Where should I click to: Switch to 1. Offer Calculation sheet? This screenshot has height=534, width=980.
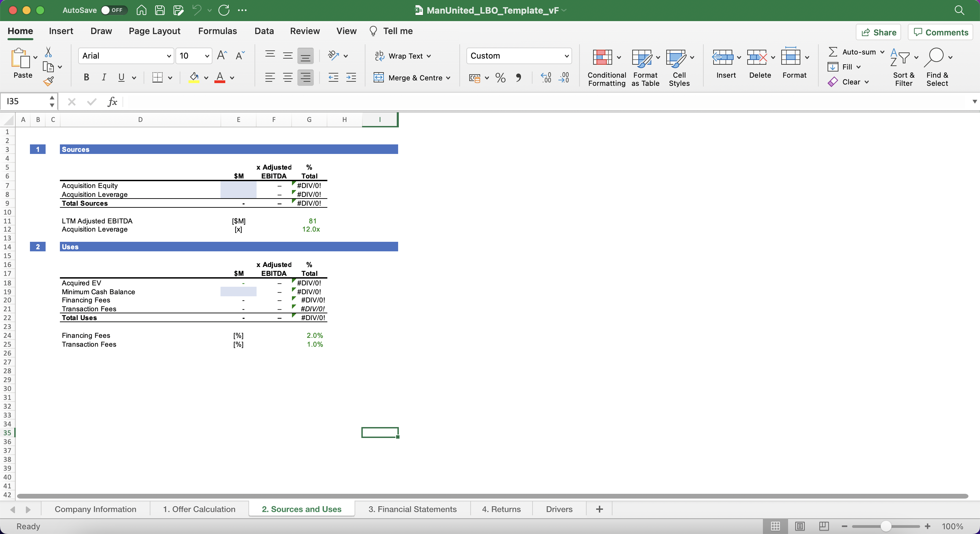click(x=199, y=509)
